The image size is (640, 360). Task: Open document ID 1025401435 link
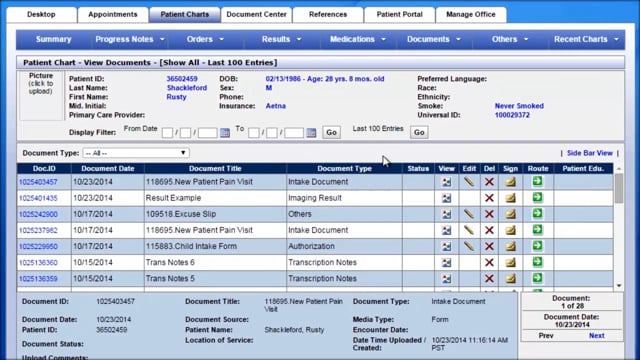click(38, 198)
